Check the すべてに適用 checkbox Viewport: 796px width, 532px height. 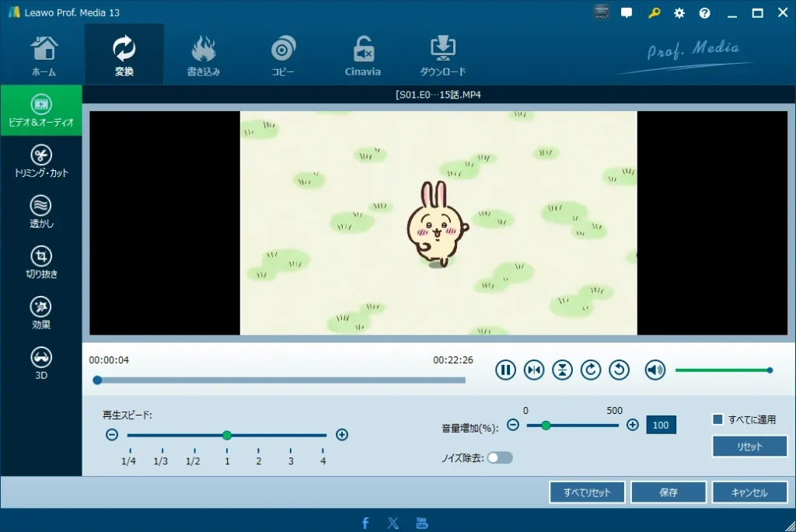click(717, 419)
